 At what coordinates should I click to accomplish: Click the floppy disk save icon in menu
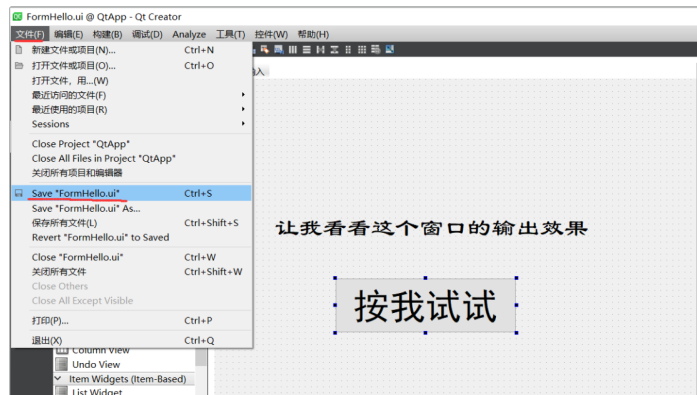19,193
